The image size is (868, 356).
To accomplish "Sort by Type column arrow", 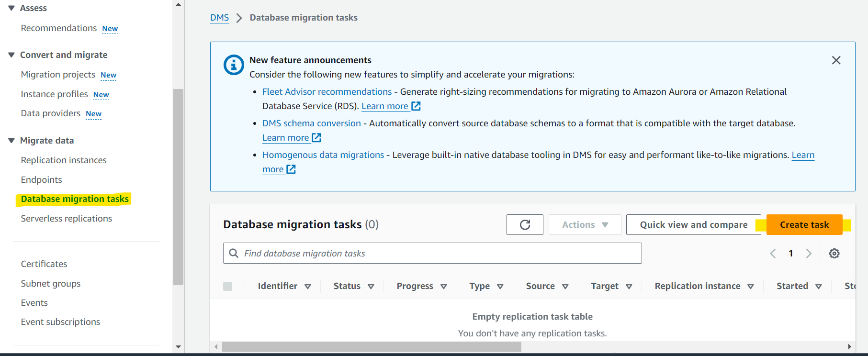I will click(500, 287).
